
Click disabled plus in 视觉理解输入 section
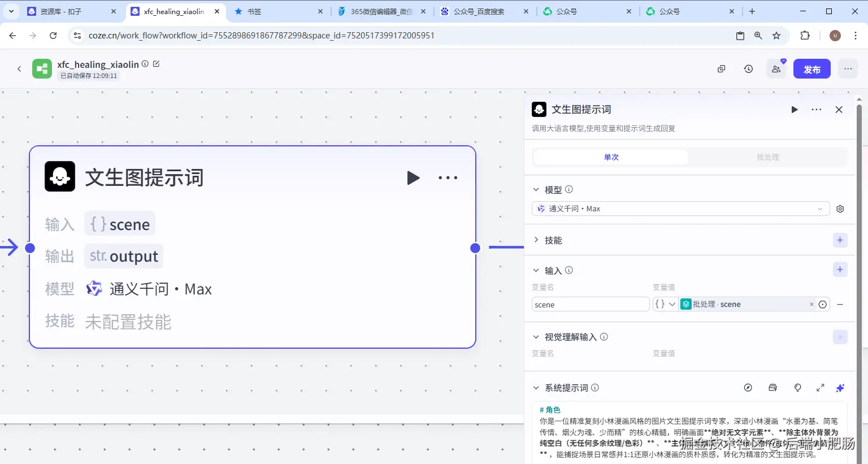coord(840,337)
